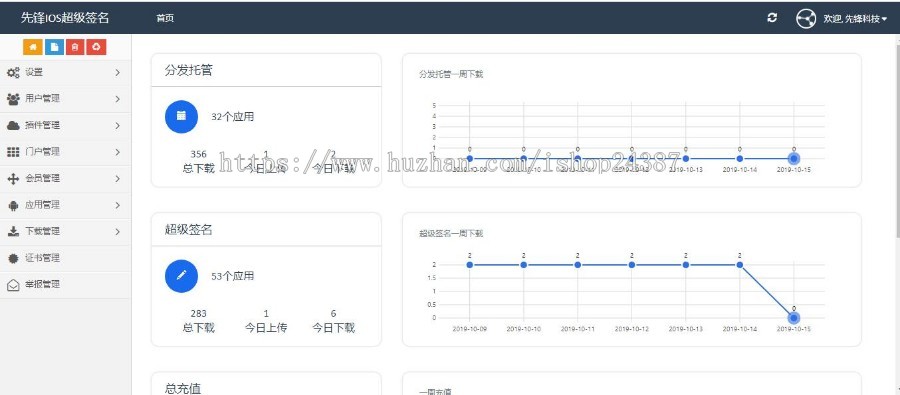Click the red trash shortcut button
The width and height of the screenshot is (900, 395).
point(75,47)
